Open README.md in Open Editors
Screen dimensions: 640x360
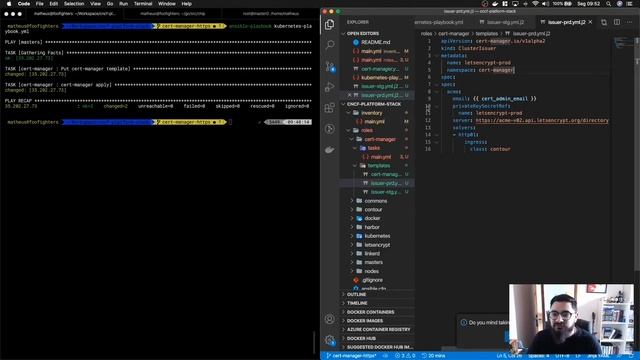(376, 42)
